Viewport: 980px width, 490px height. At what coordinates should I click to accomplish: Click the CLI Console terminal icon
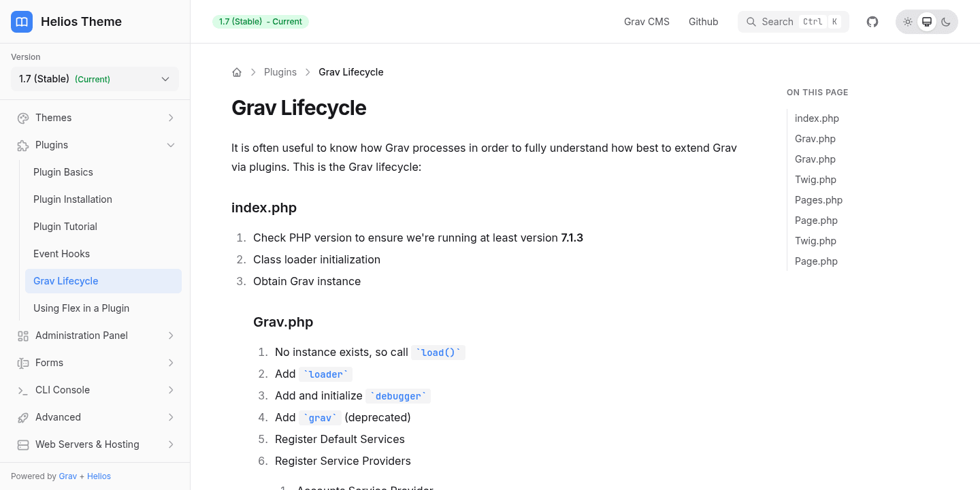click(23, 390)
